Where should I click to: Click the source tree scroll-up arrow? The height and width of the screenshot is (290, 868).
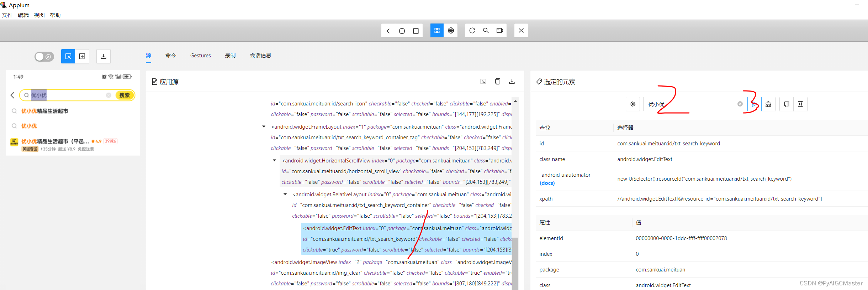pos(515,101)
